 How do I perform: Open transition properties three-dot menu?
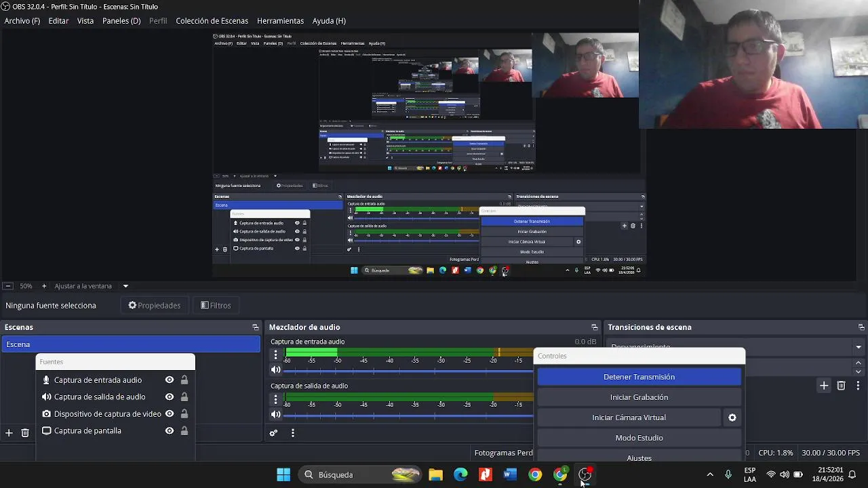point(858,386)
